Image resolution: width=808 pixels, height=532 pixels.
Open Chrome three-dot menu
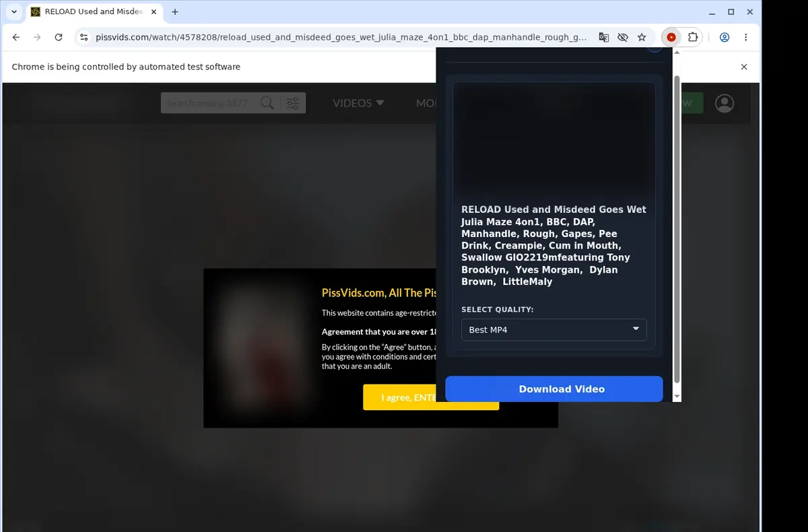click(x=745, y=38)
